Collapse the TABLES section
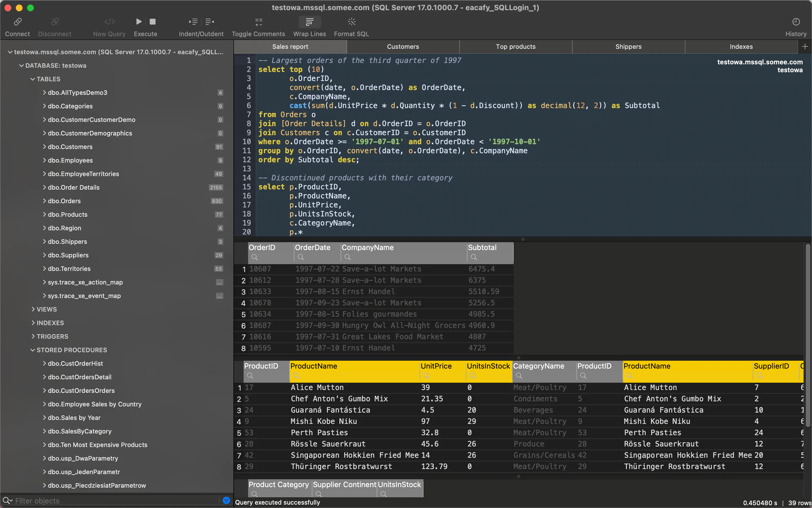The width and height of the screenshot is (812, 508). coord(32,79)
